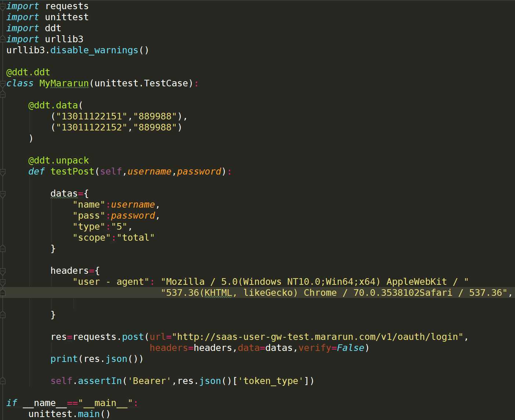Click the 'Bearer' string literal
Screen dimensions: 515x420
pos(150,381)
